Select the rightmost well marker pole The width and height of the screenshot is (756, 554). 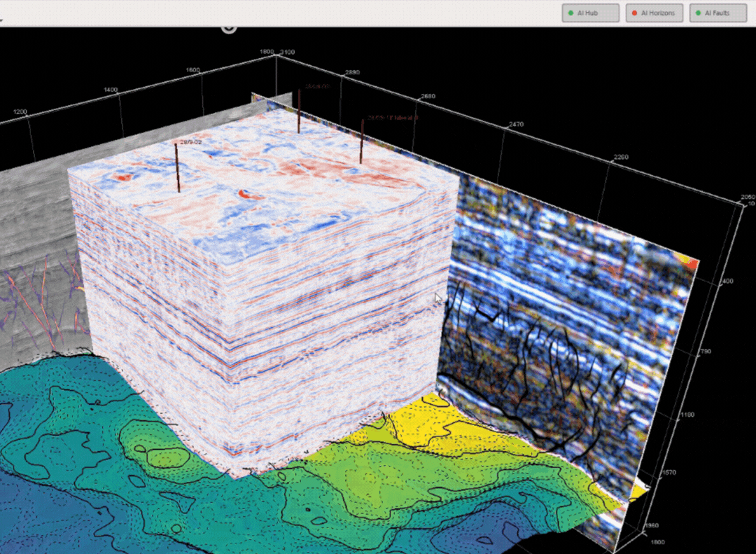[x=362, y=142]
